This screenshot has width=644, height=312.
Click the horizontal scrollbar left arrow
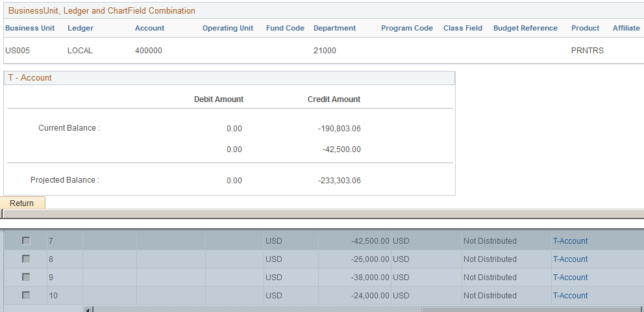pyautogui.click(x=89, y=309)
